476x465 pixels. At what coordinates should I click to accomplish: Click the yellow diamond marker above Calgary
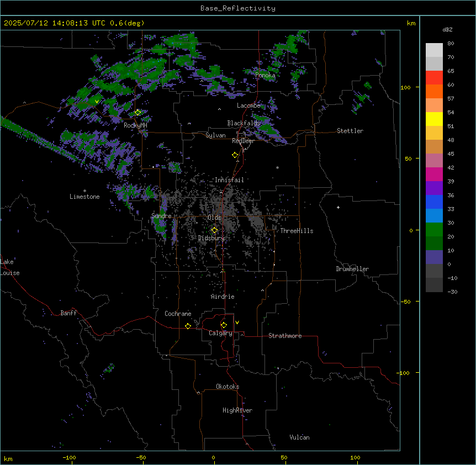[224, 325]
